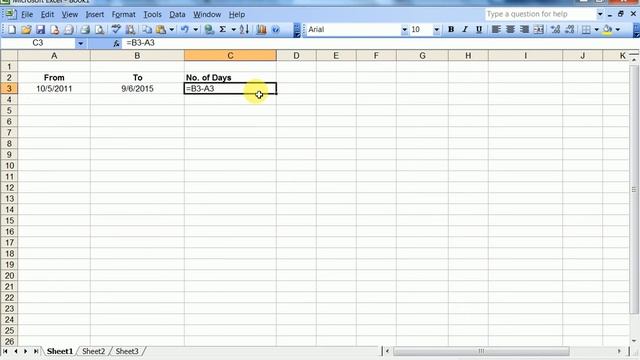Image resolution: width=640 pixels, height=360 pixels.
Task: Click the Print icon in the toolbar
Action: click(85, 29)
